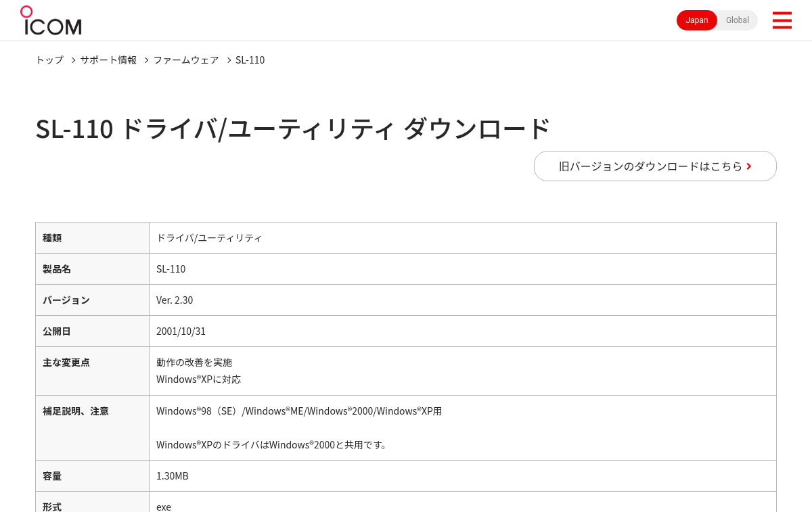Click the Windows®98（SE）supported OS line

(299, 411)
